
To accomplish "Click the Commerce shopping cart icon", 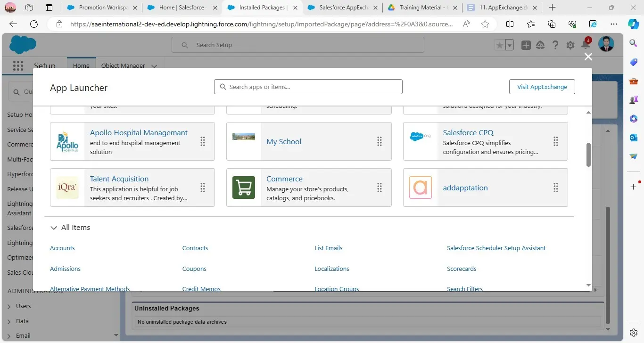I will coord(244,188).
